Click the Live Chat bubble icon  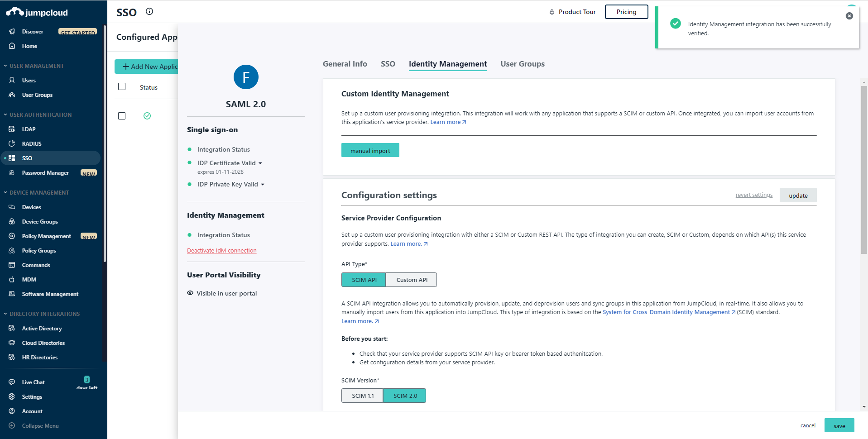pos(12,382)
